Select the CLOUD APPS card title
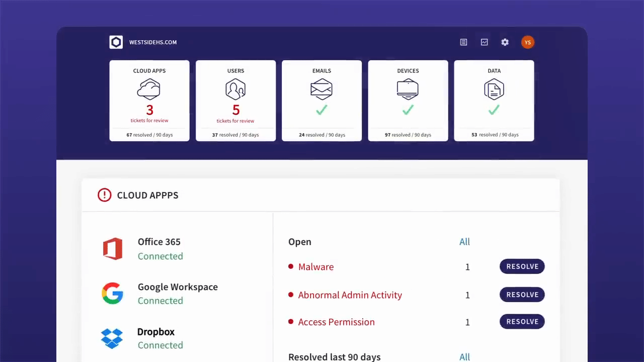 click(149, 71)
